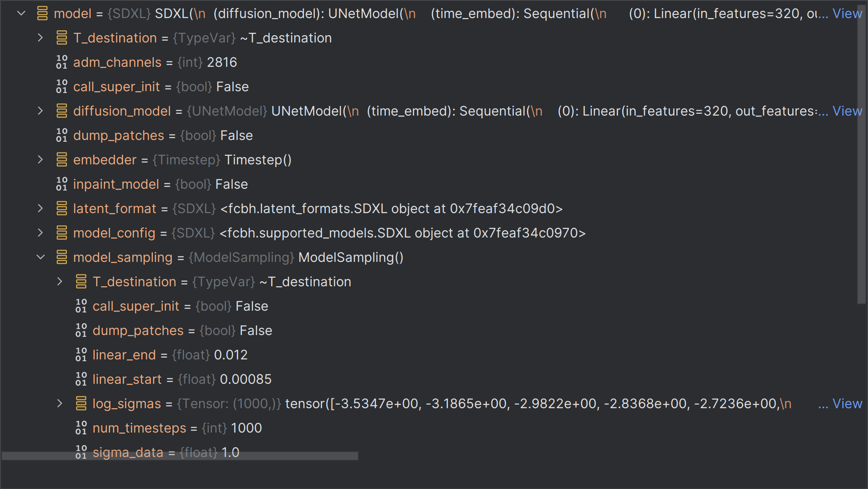
Task: Click the binary icon beside top dump_patches
Action: pyautogui.click(x=62, y=135)
